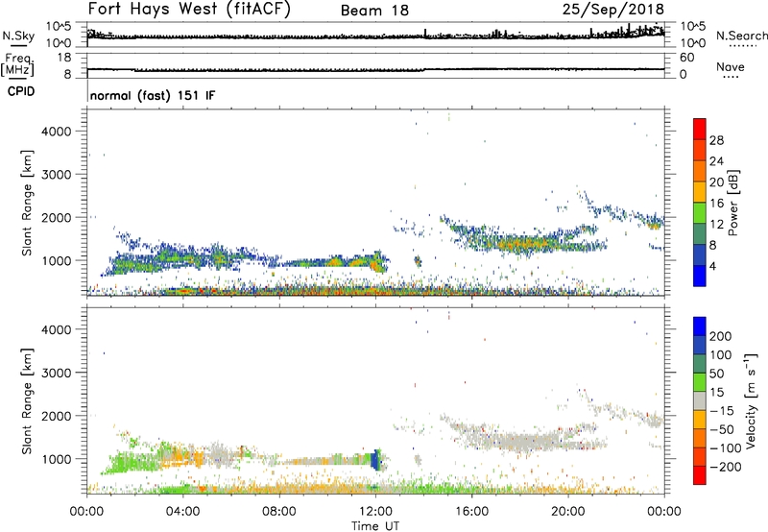The image size is (768, 532).
Task: Click the blue velocity patch near 12:00
Action: 376,460
